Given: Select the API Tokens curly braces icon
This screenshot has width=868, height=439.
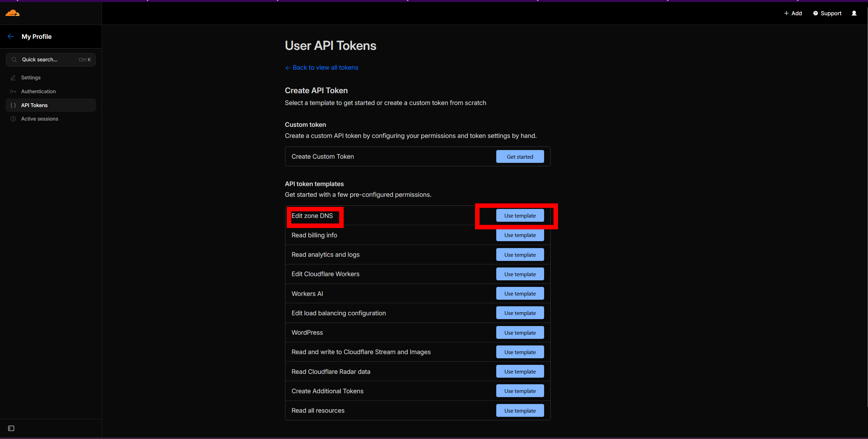Looking at the screenshot, I should [13, 105].
